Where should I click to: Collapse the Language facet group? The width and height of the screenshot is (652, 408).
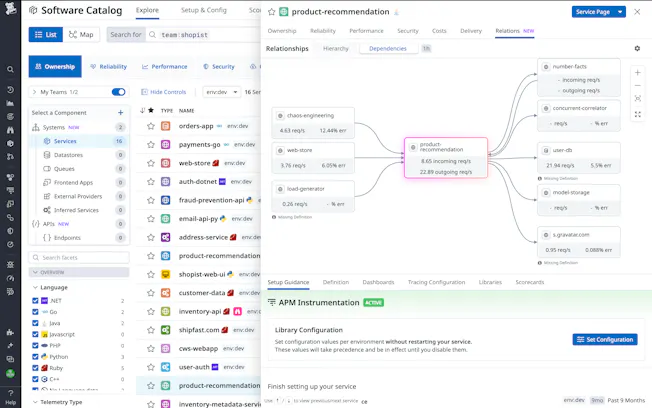[36, 287]
